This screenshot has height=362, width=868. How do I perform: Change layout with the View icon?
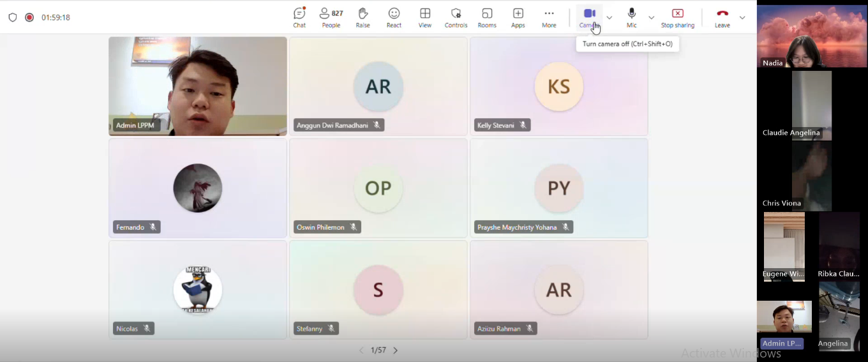point(425,17)
